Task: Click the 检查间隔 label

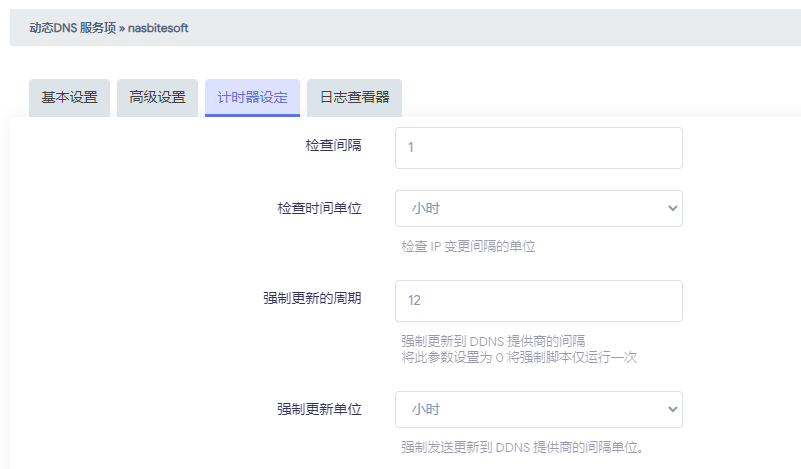Action: coord(334,145)
